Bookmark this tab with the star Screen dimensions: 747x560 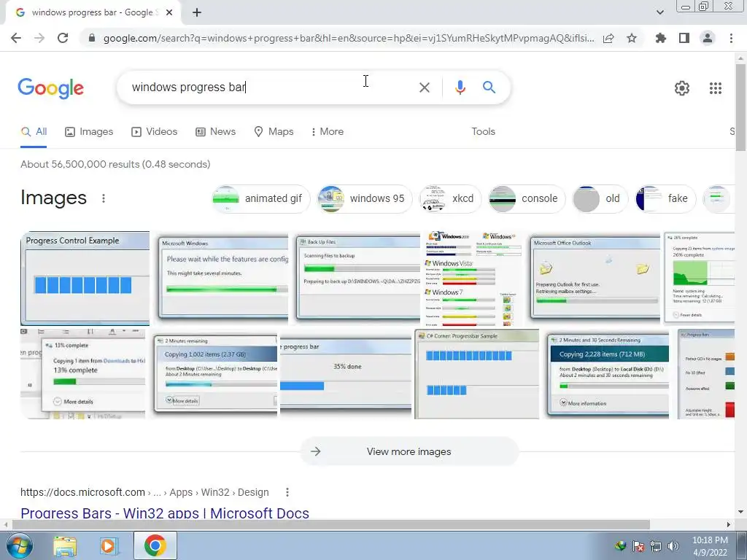(x=632, y=38)
